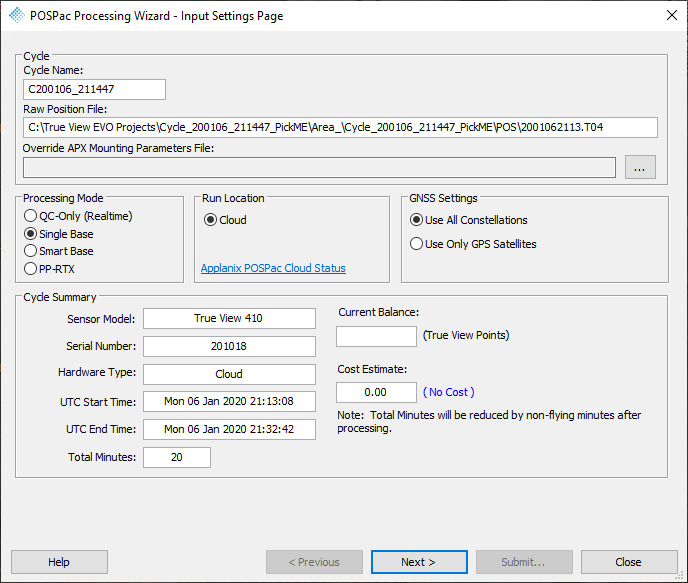Click the Serial Number field 201018

229,346
